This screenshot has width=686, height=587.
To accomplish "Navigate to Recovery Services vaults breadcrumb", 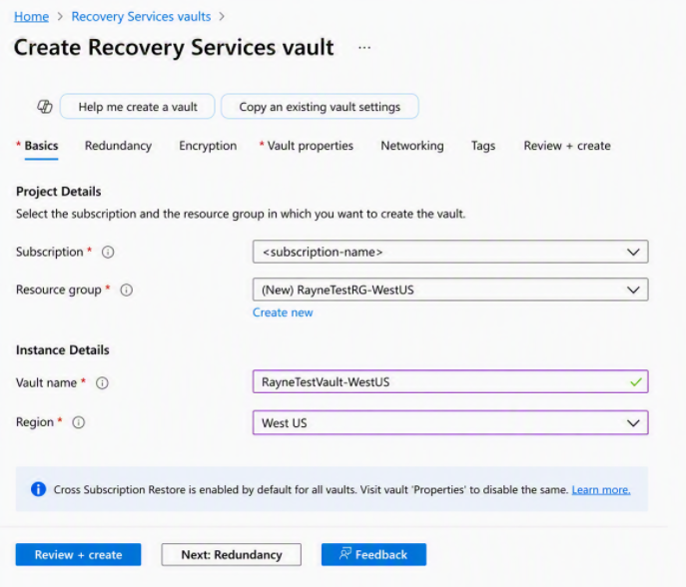I will coord(141,17).
